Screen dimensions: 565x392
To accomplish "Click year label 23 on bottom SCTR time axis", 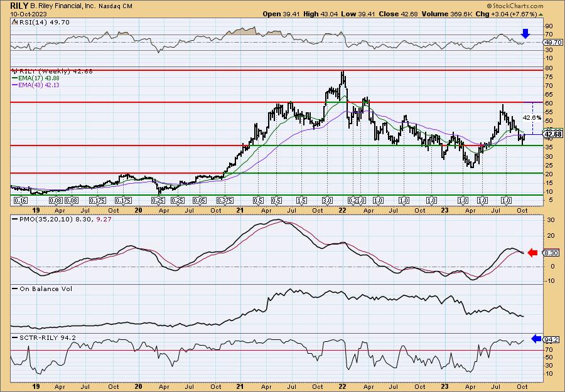I will click(445, 387).
